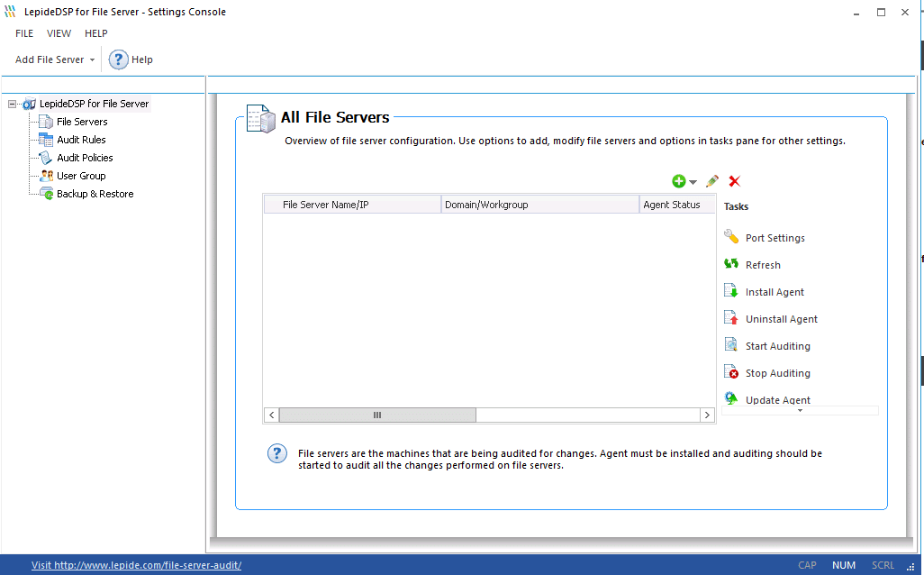The image size is (924, 575).
Task: Click the Help question mark icon in toolbar
Action: (119, 59)
